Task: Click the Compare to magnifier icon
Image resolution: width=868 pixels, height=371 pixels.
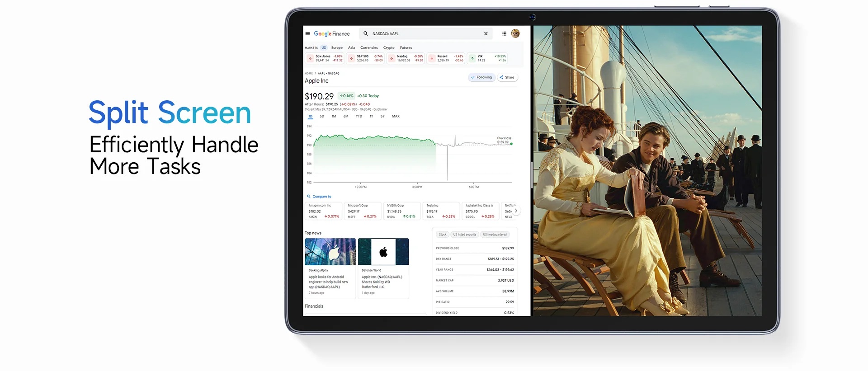Action: pyautogui.click(x=309, y=197)
